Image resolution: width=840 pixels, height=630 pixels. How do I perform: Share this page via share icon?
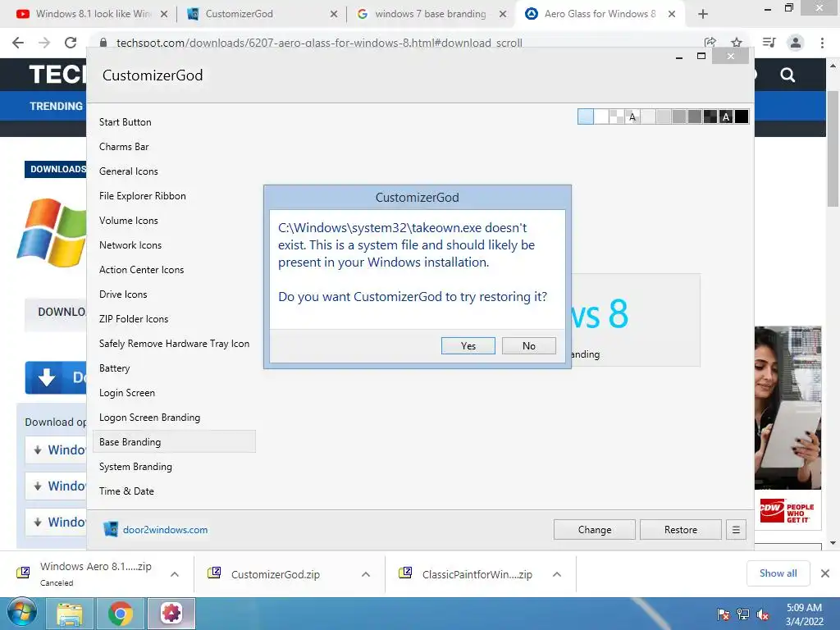pos(710,43)
